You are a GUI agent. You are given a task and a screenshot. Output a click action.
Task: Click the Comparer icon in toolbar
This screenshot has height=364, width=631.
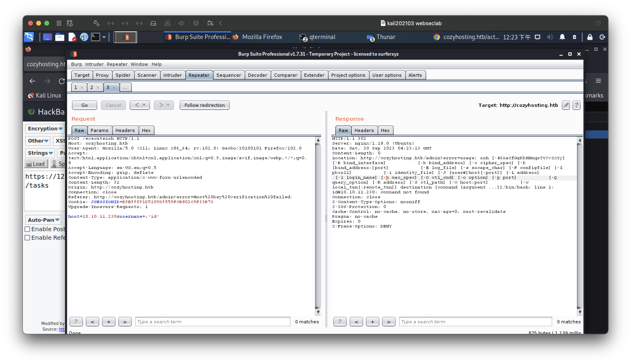(x=285, y=75)
